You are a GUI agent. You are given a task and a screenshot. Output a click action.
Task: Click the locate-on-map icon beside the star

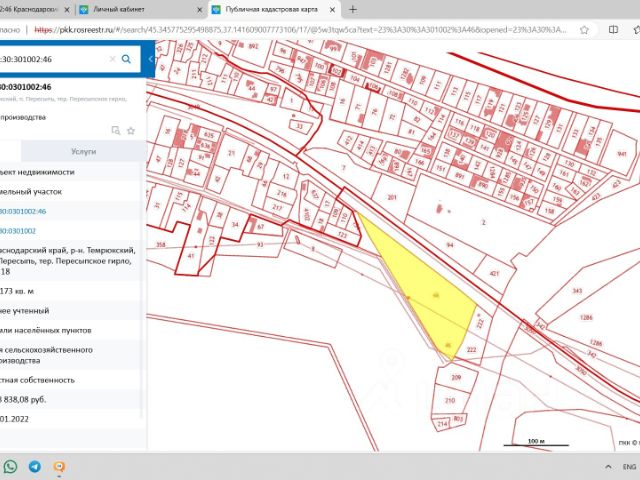point(116,130)
